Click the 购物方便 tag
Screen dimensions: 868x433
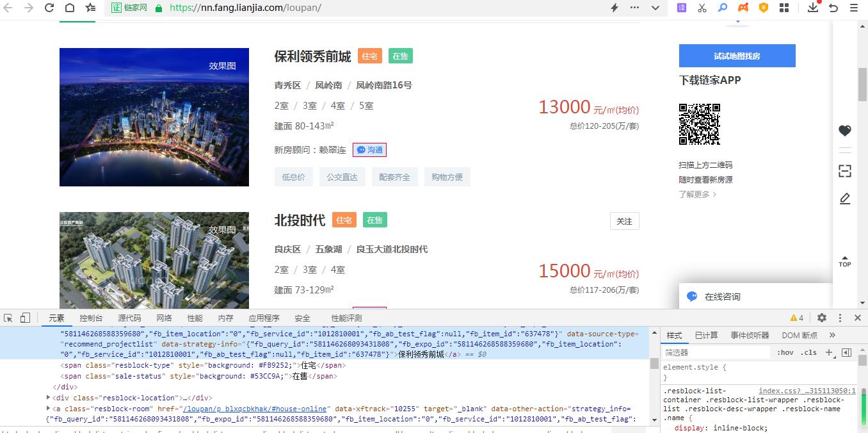click(x=447, y=177)
